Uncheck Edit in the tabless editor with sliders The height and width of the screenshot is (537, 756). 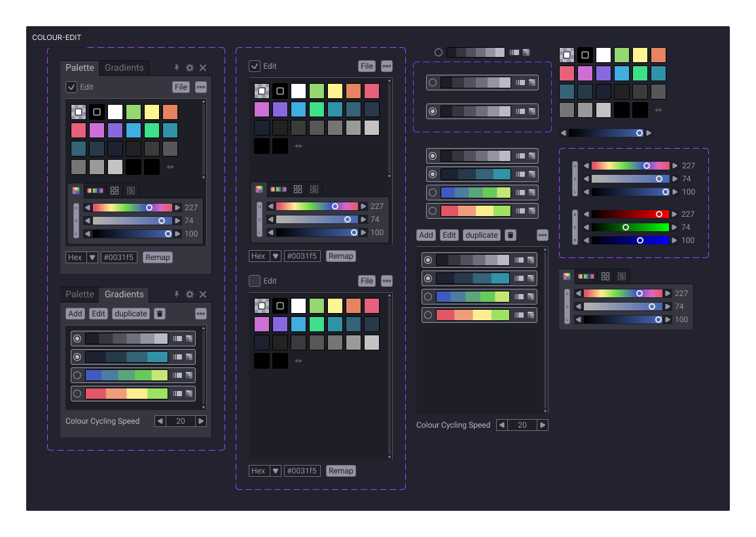pos(255,66)
